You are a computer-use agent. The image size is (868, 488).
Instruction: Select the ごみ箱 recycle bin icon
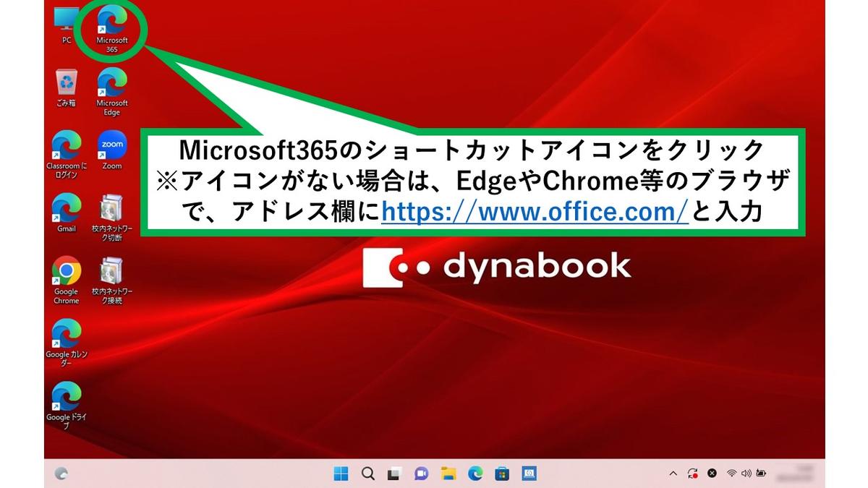tap(67, 88)
